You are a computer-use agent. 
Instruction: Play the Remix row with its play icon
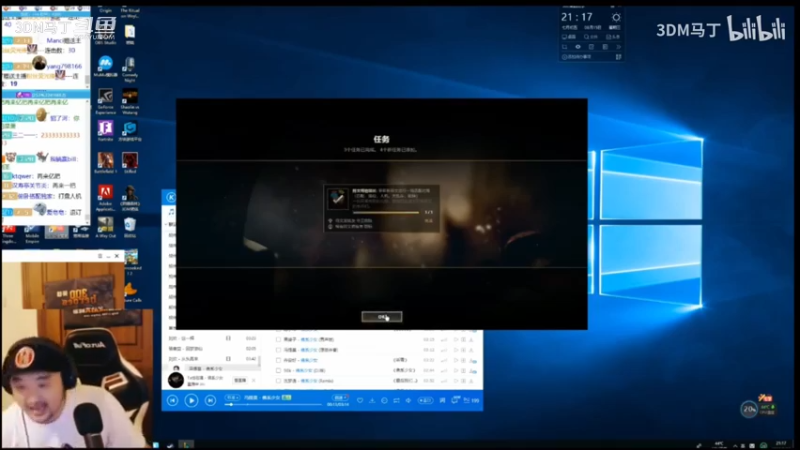[x=456, y=381]
